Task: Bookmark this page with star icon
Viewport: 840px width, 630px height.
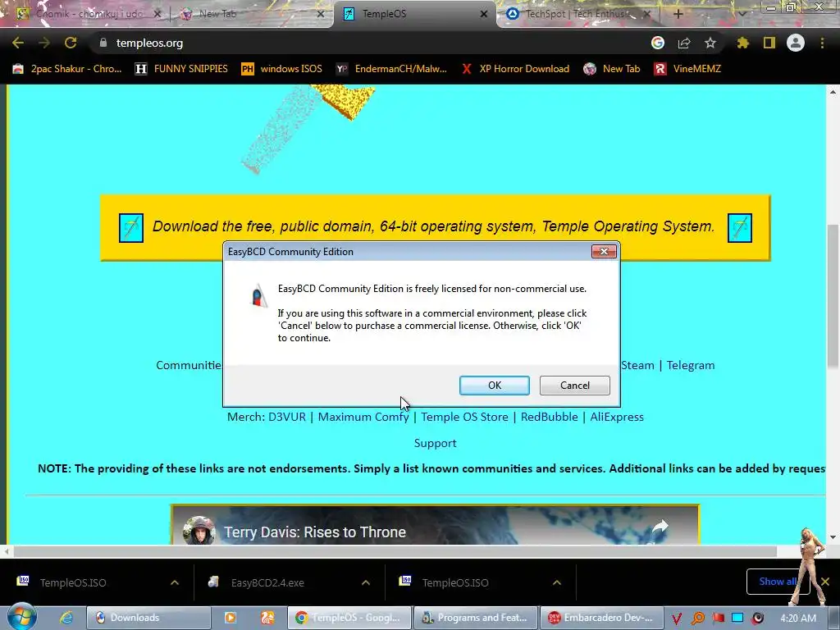Action: [710, 43]
